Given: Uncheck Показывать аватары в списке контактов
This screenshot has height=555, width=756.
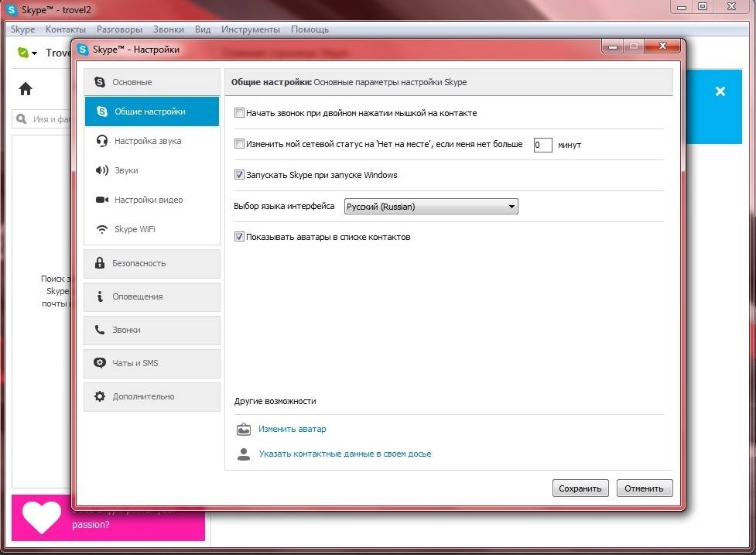Looking at the screenshot, I should [x=239, y=237].
